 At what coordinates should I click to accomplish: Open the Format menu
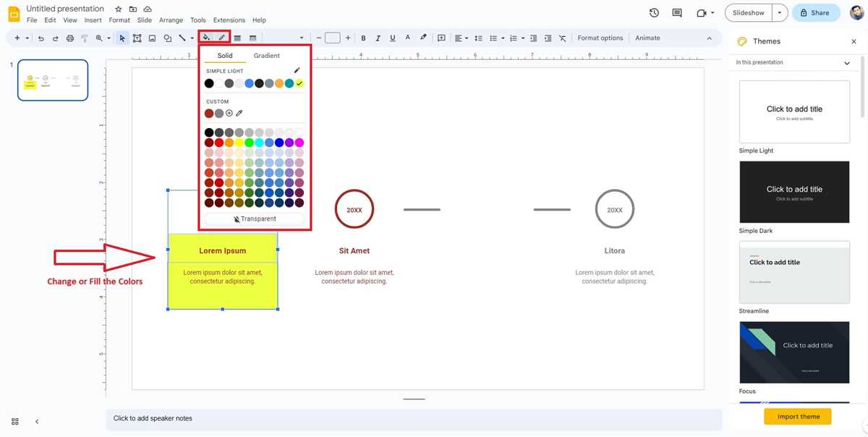(119, 20)
